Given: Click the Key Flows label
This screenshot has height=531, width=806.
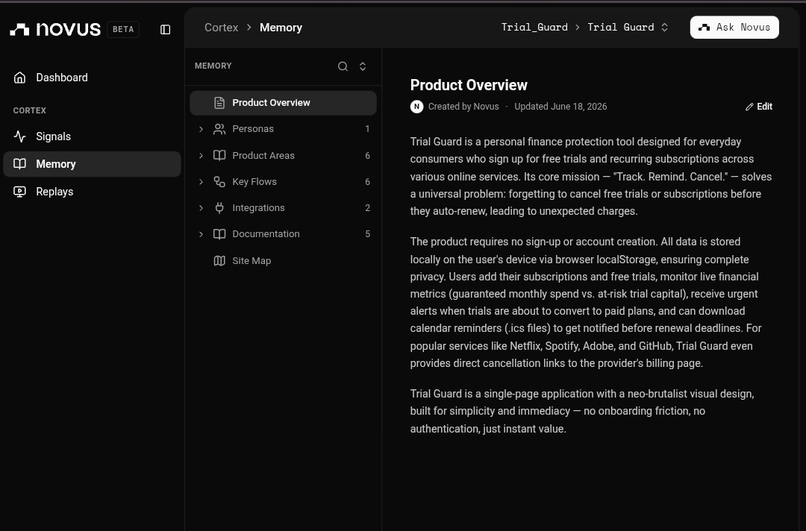Looking at the screenshot, I should pos(254,181).
